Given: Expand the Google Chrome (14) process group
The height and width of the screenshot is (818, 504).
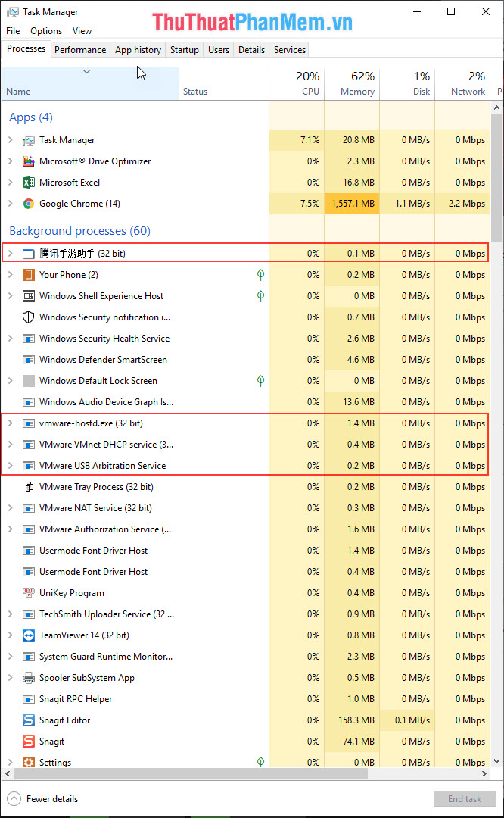Looking at the screenshot, I should point(11,203).
